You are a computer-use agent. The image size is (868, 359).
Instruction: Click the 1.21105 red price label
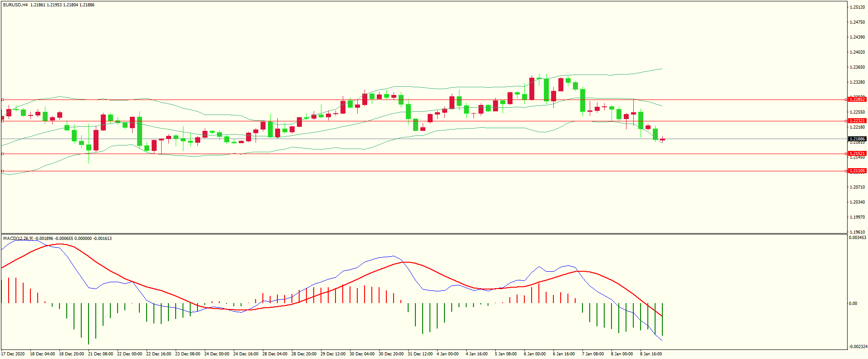pyautogui.click(x=857, y=171)
